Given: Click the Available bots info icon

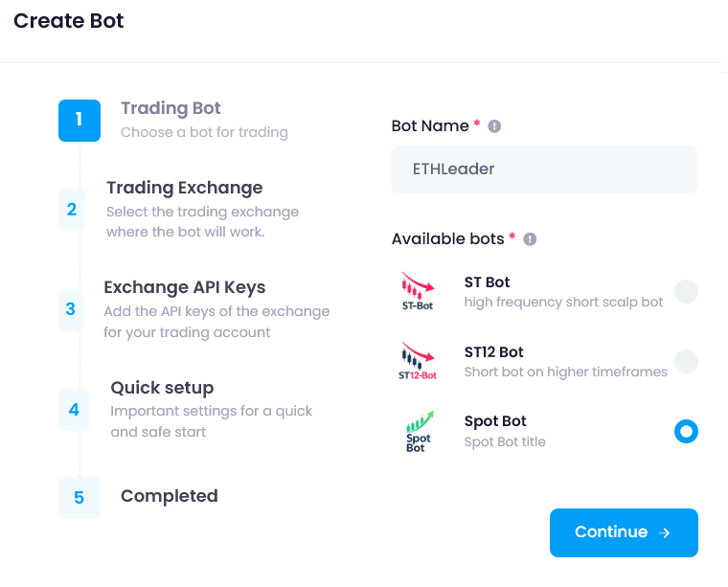Looking at the screenshot, I should (x=530, y=239).
